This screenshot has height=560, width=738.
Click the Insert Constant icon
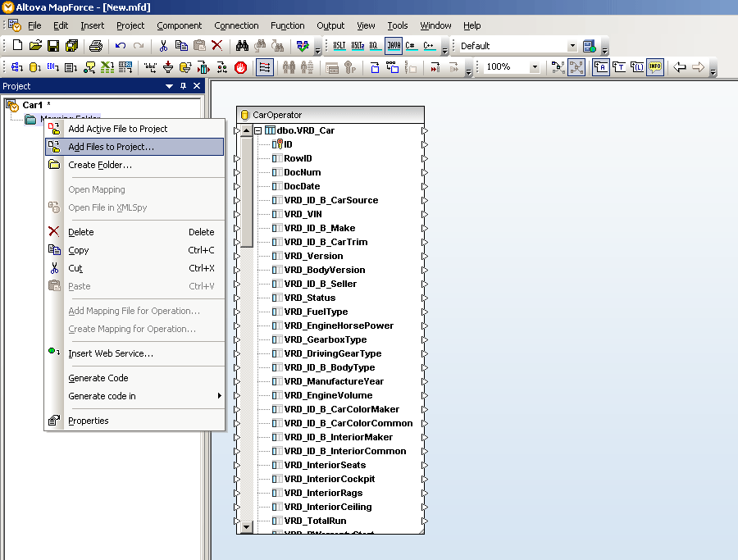[150, 67]
